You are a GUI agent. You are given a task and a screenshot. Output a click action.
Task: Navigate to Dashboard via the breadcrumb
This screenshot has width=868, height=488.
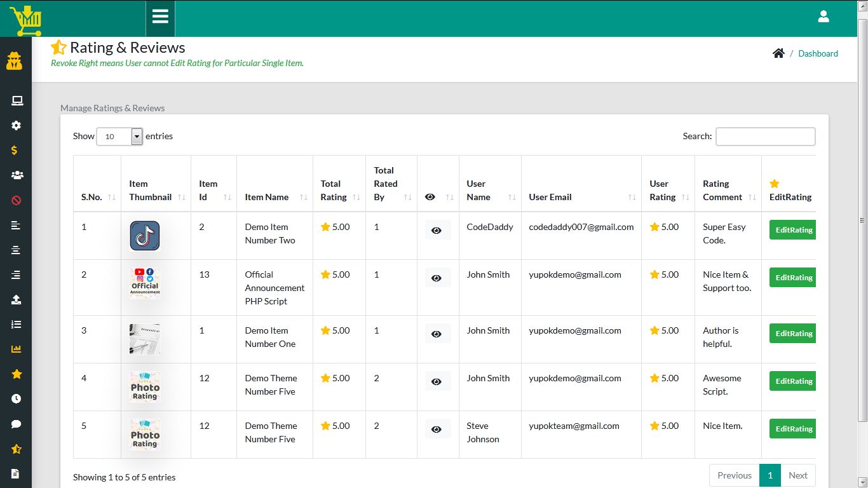coord(818,53)
